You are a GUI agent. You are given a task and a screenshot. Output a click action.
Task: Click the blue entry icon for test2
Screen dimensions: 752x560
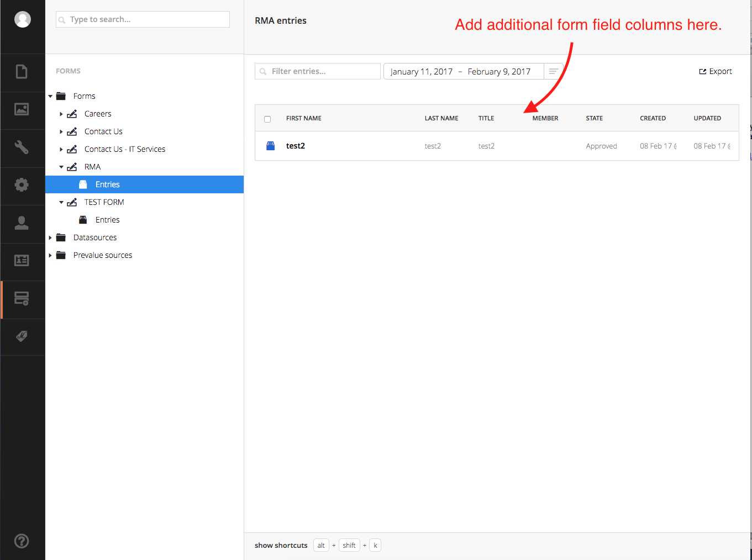(270, 146)
